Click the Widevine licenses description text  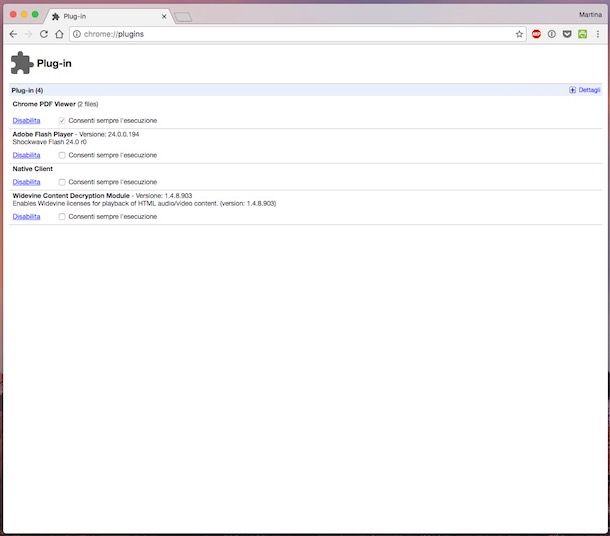click(144, 203)
